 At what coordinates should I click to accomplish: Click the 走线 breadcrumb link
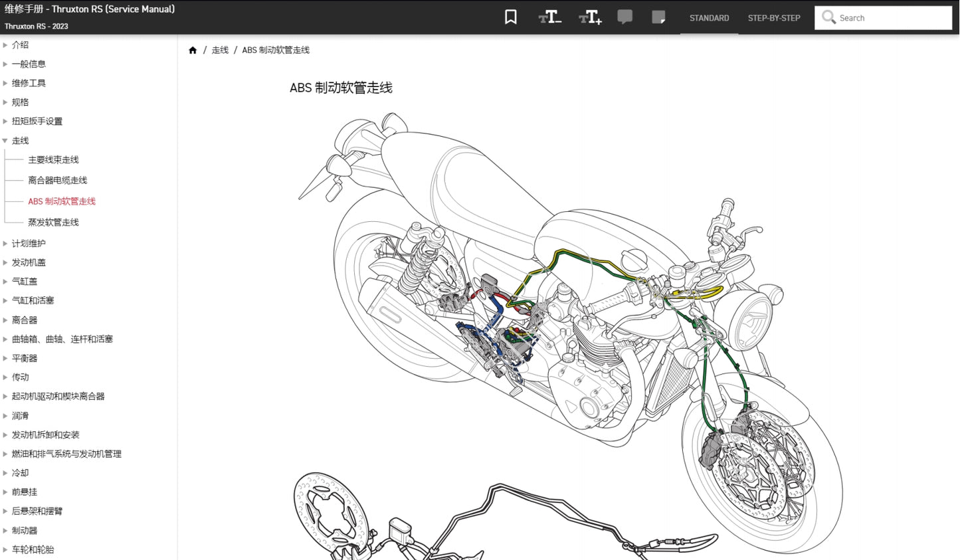(x=220, y=49)
